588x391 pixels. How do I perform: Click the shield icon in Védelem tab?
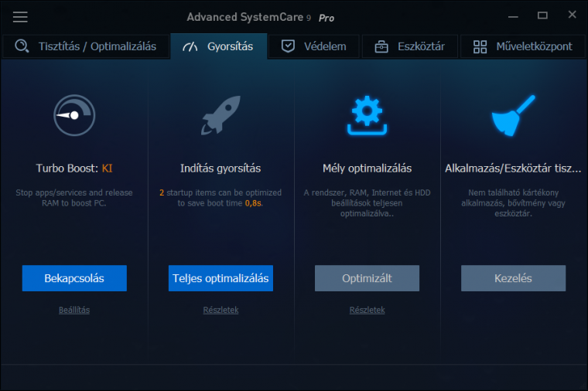click(288, 46)
